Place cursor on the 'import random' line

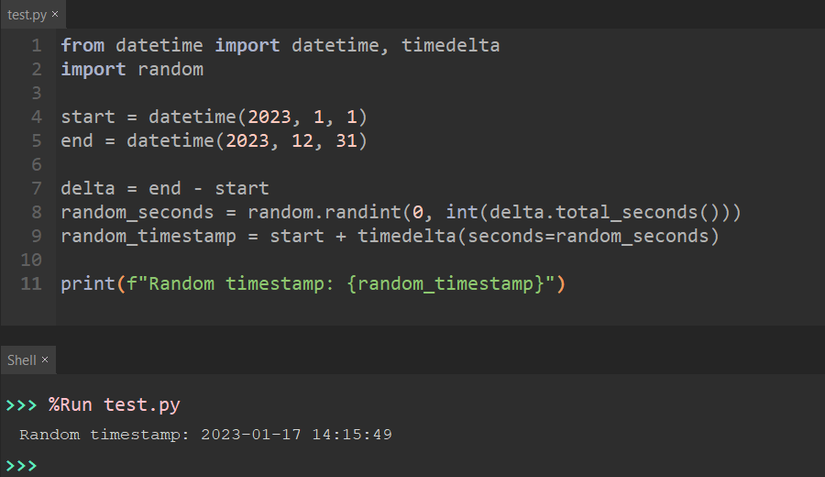click(131, 70)
